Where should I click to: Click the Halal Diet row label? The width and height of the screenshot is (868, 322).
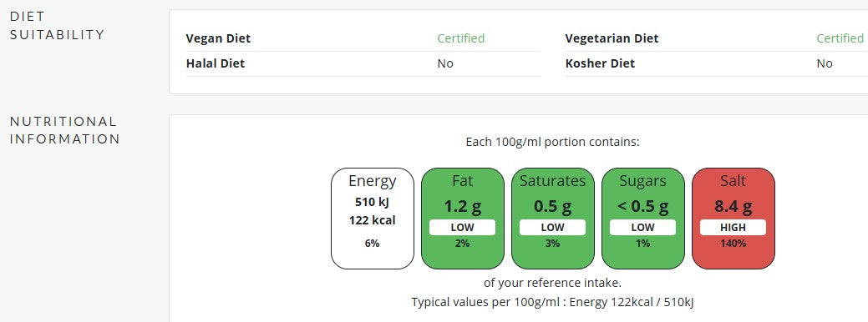point(216,63)
